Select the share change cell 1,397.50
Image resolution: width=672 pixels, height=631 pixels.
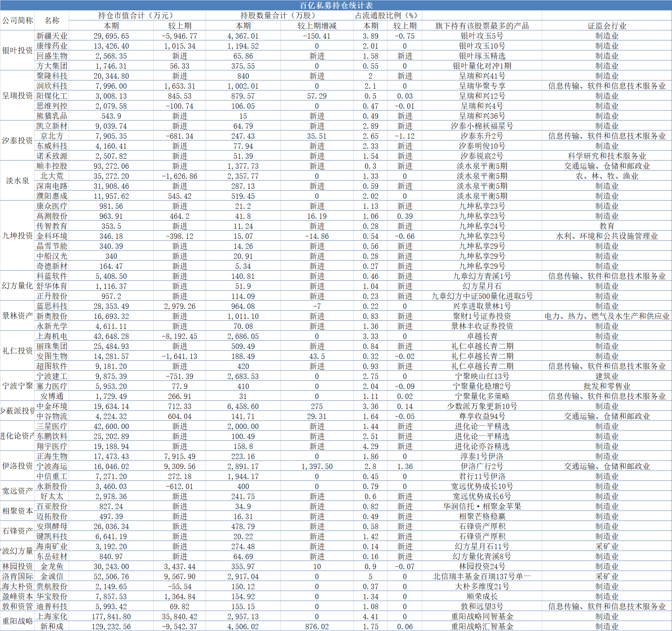tap(317, 467)
